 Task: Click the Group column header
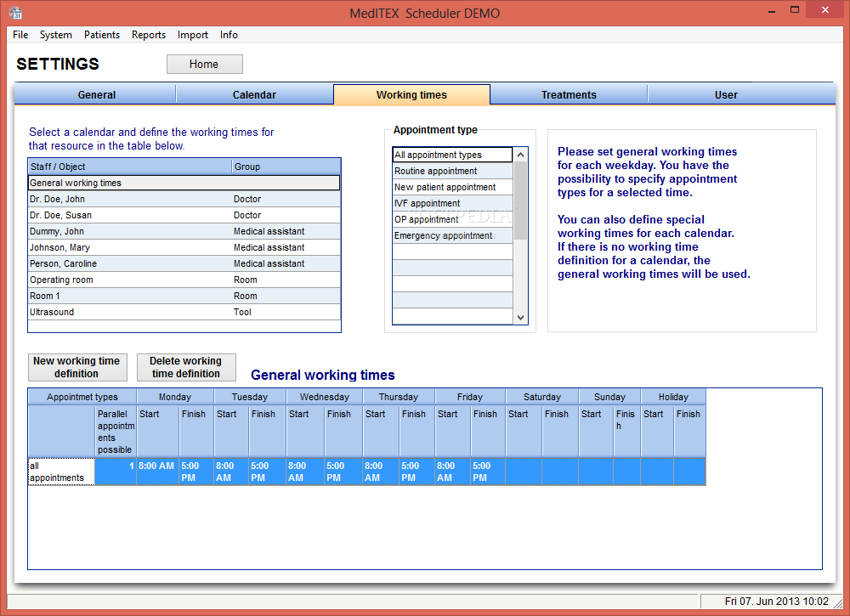[286, 167]
